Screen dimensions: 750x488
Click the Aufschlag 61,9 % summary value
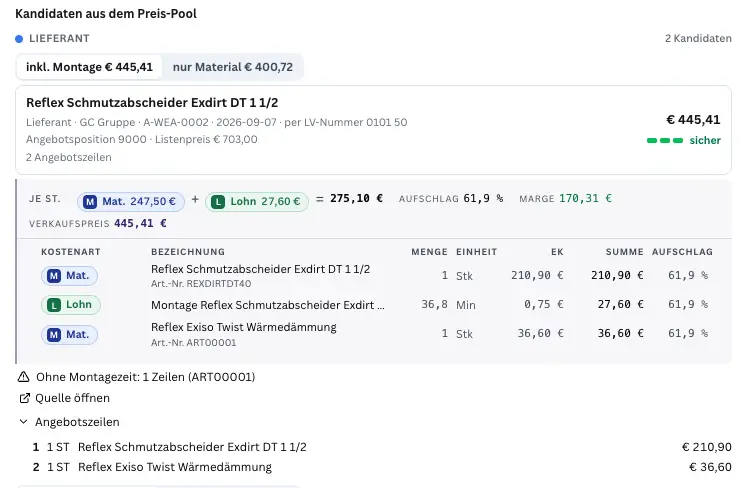coord(483,199)
